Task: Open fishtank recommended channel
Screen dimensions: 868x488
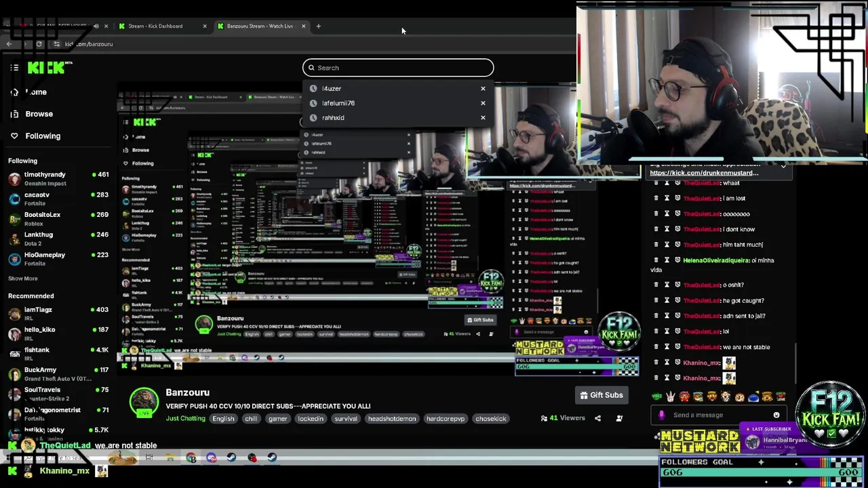Action: click(x=58, y=354)
